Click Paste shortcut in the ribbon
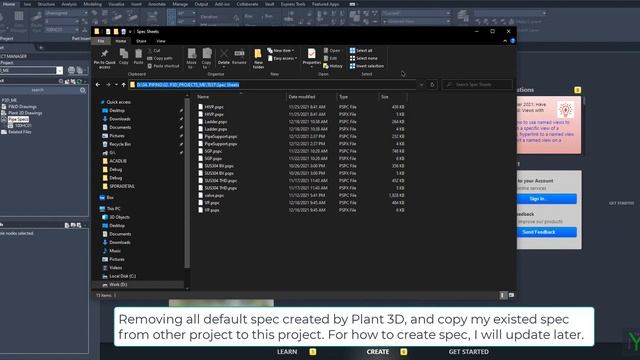 (163, 66)
